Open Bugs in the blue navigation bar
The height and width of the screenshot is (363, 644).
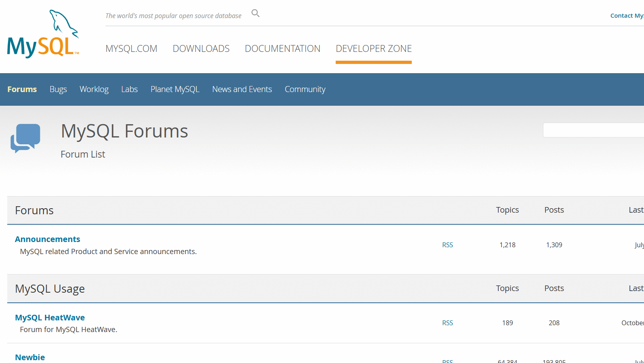coord(58,89)
